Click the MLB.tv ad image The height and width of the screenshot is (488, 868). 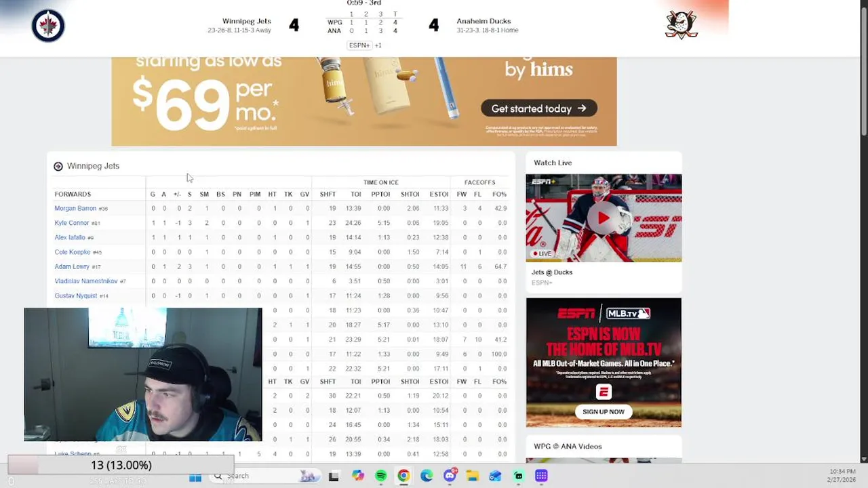click(x=604, y=363)
